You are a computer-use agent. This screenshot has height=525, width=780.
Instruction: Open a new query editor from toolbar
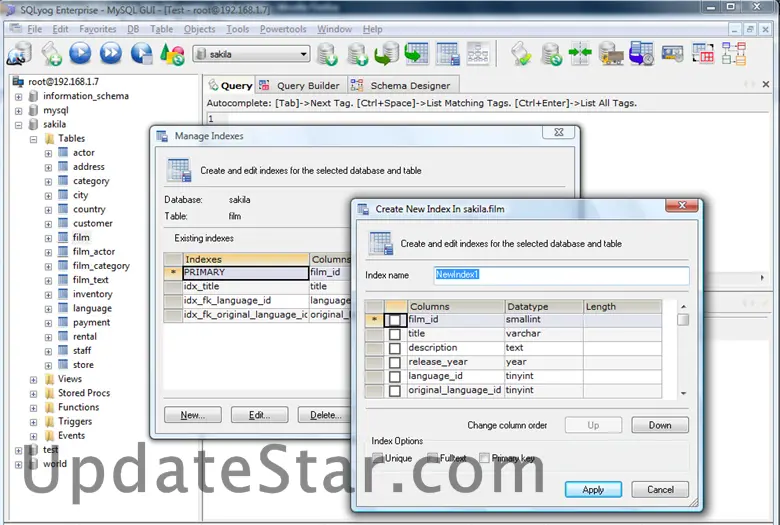point(51,54)
